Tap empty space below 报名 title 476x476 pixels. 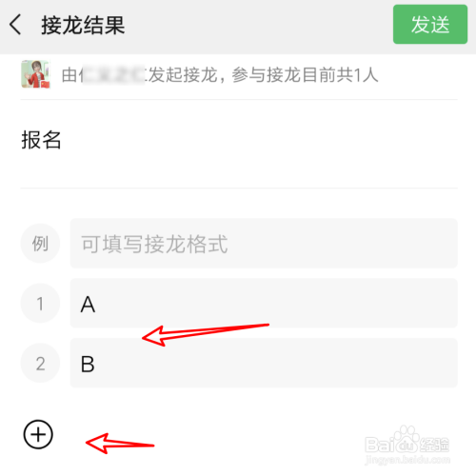pos(239,169)
